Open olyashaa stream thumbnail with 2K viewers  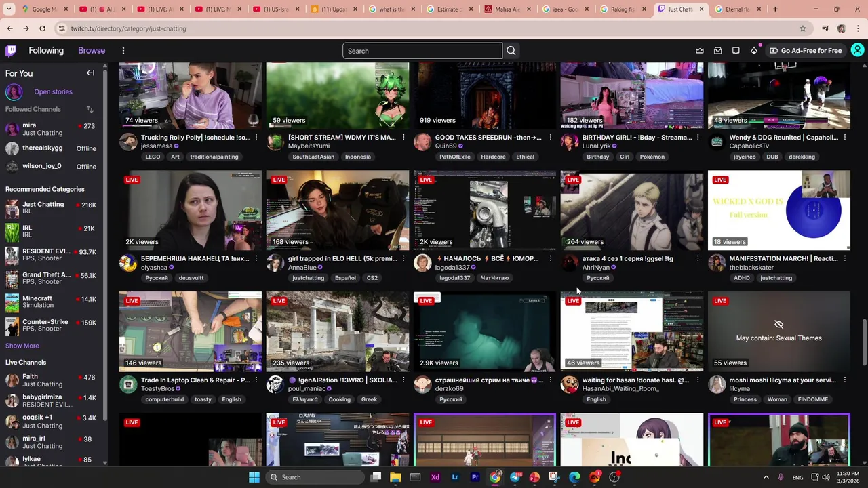[x=191, y=210]
